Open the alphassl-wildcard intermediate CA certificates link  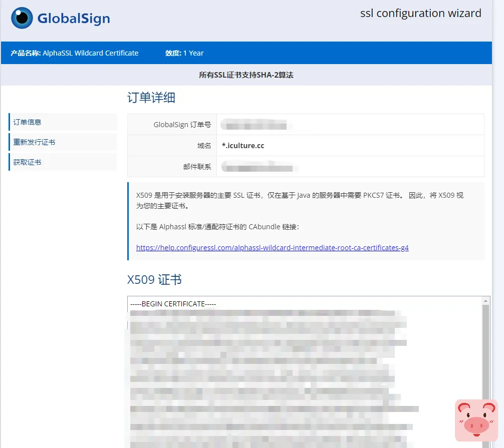(272, 248)
